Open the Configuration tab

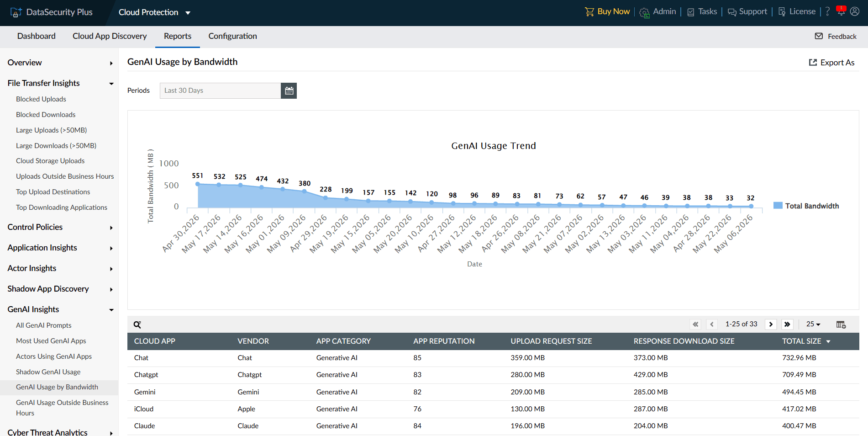[233, 36]
